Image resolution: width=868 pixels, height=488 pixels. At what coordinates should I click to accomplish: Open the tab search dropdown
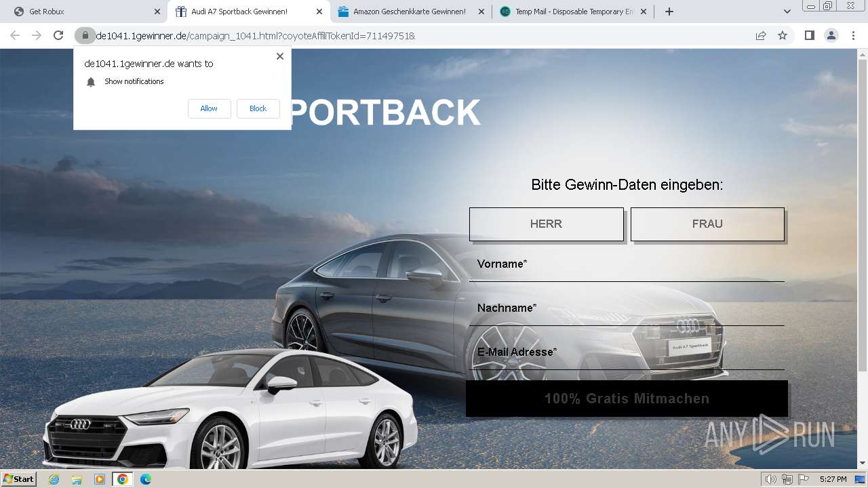point(787,12)
